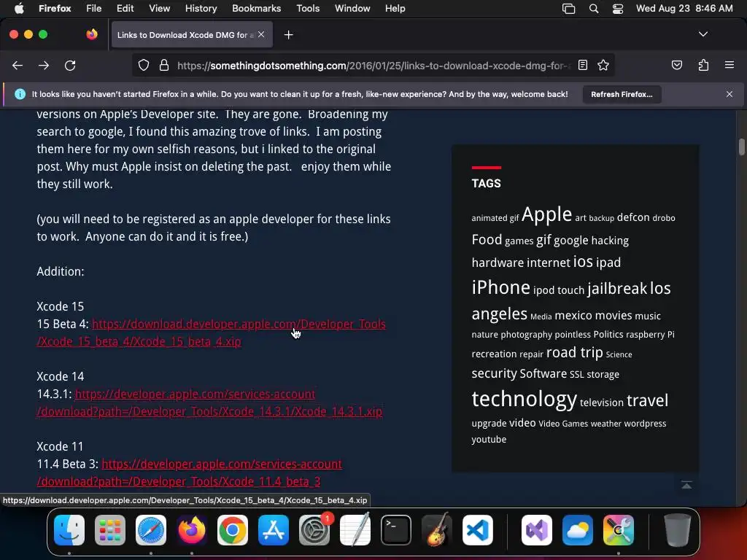Close the Xcode DMG links tab
Image resolution: width=747 pixels, height=560 pixels.
(261, 34)
